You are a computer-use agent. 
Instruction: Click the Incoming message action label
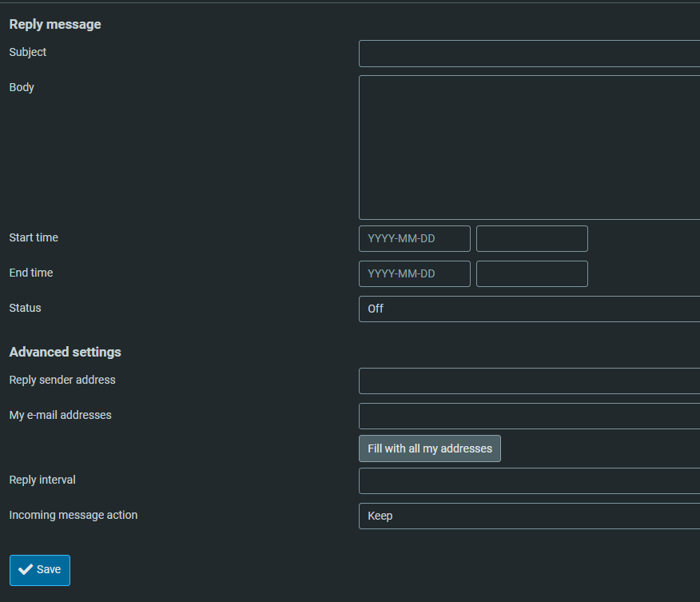[x=74, y=515]
